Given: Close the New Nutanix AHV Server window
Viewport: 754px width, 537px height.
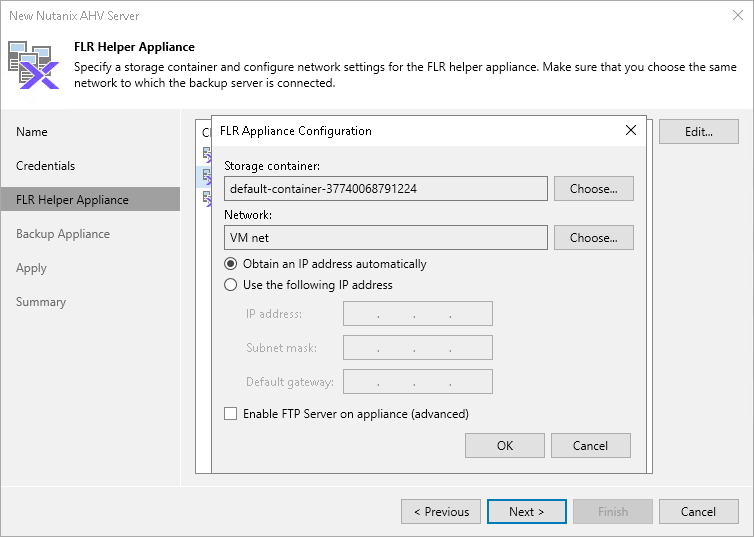Looking at the screenshot, I should (x=735, y=15).
